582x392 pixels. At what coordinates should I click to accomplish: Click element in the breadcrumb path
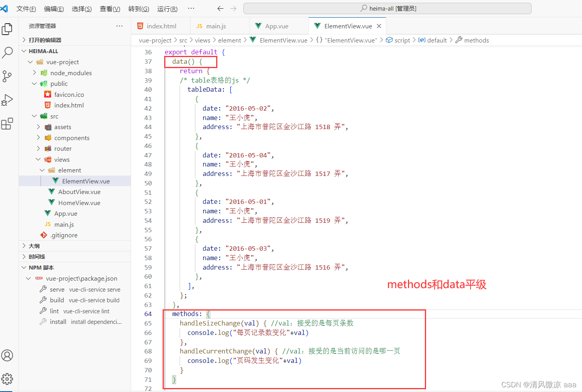click(x=230, y=40)
